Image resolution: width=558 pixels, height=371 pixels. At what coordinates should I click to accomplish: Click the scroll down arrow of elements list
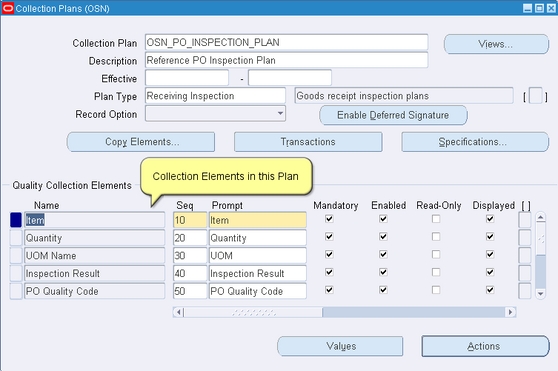541,293
